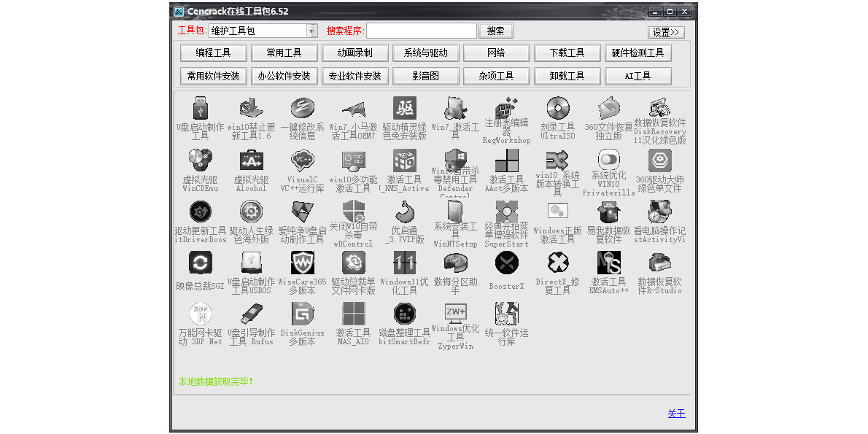The image size is (868, 434).
Task: Open 激活工具 KMSAuto++
Action: (608, 263)
